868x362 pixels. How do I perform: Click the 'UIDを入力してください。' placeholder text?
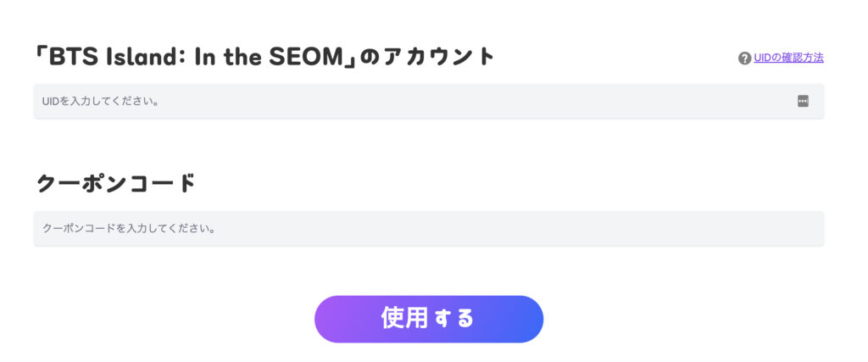pyautogui.click(x=101, y=102)
